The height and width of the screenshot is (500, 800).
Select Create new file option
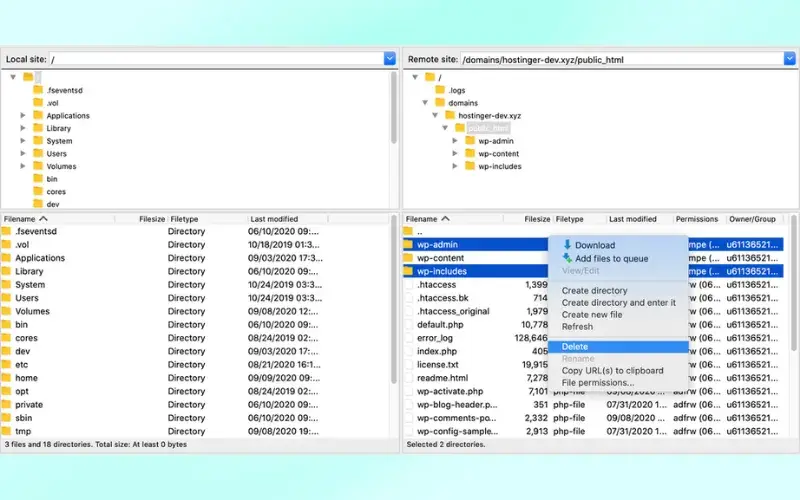[x=592, y=315]
